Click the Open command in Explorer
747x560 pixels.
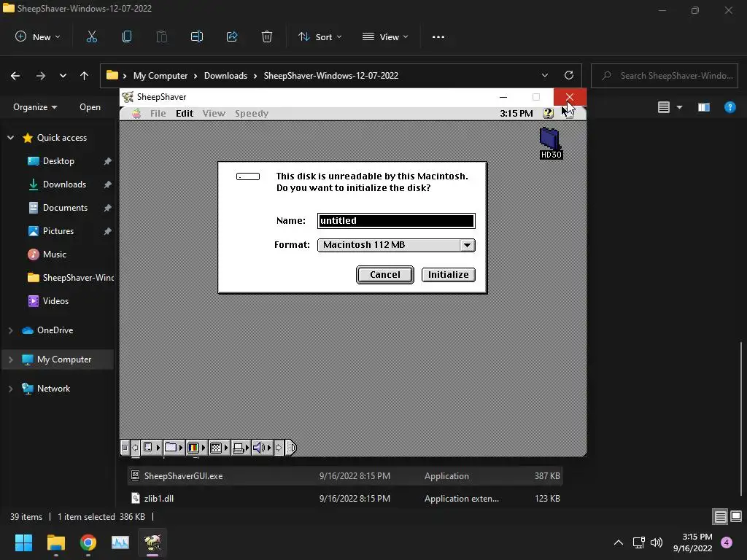(90, 107)
